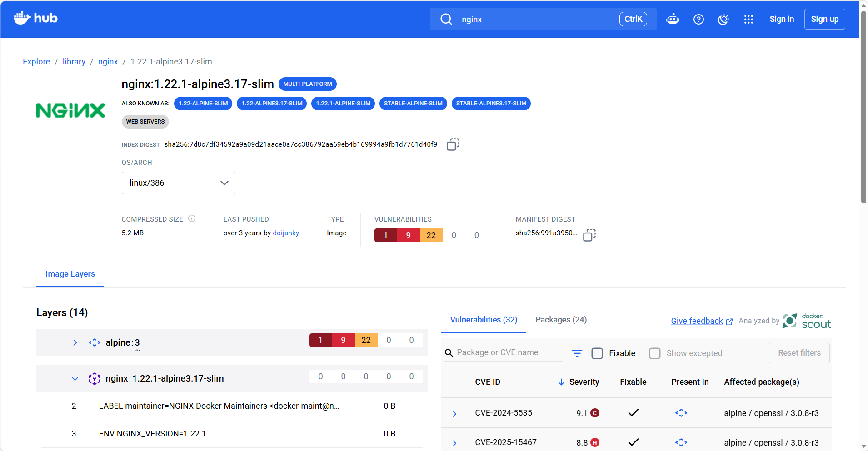Click the Sign up button
This screenshot has height=451, width=868.
coord(825,19)
